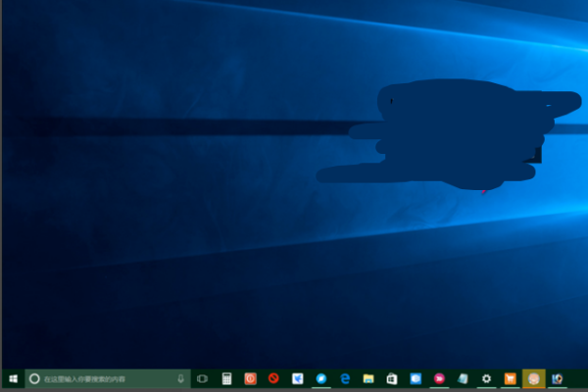Click the microphone icon in search box
The image size is (588, 392).
[181, 378]
